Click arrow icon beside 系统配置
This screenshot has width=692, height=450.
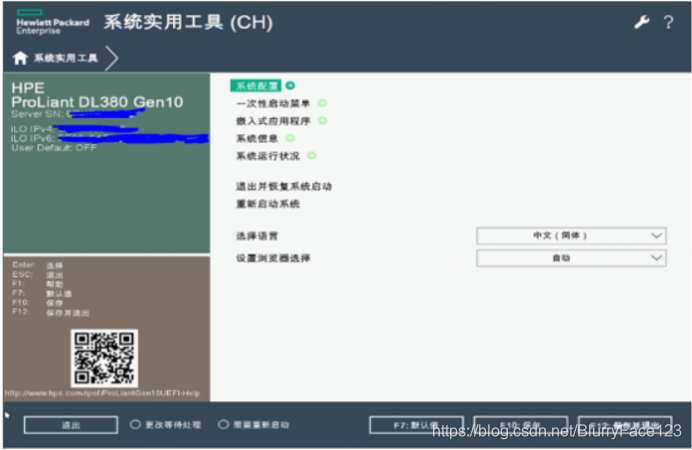click(290, 86)
